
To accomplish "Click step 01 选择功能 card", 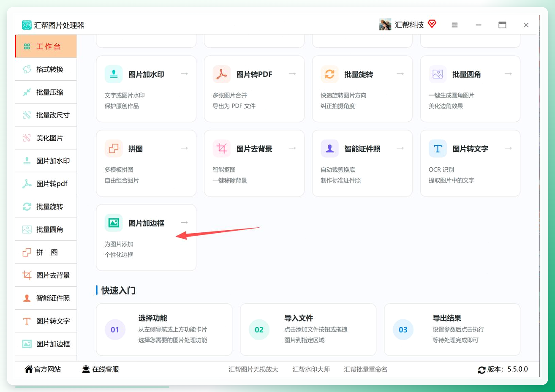I will [164, 329].
